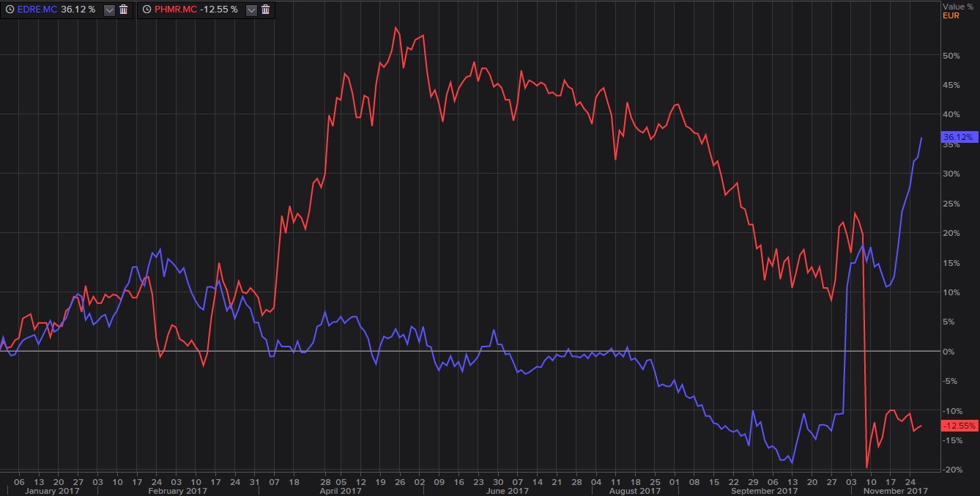
Task: Click the June 2017 month label
Action: click(508, 491)
